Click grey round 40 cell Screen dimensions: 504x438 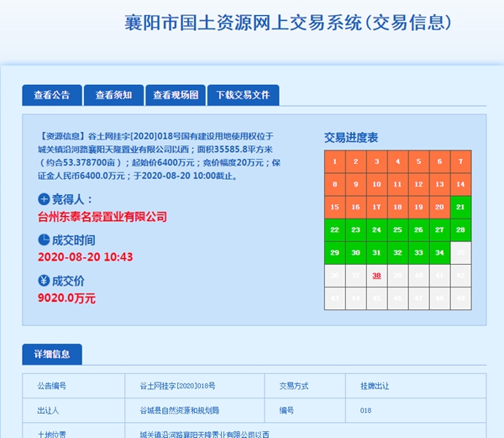click(419, 276)
